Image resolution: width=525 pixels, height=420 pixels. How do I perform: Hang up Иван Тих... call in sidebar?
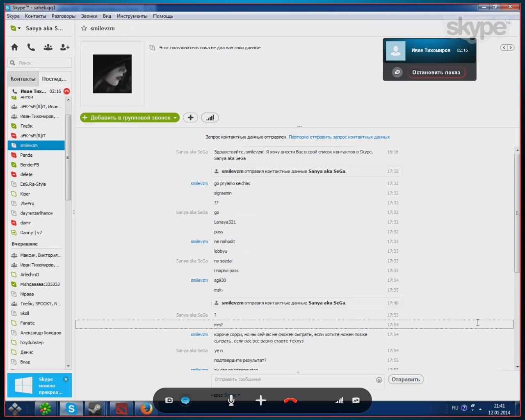pos(67,91)
